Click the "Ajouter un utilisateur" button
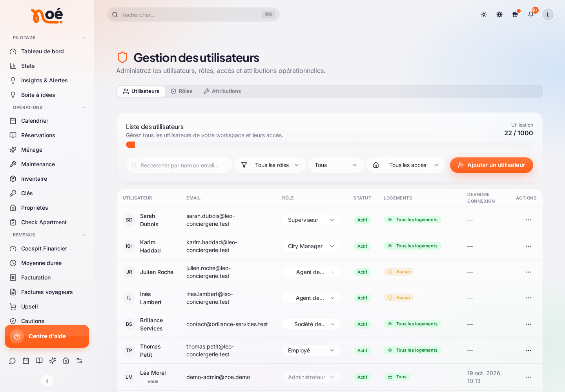 492,165
